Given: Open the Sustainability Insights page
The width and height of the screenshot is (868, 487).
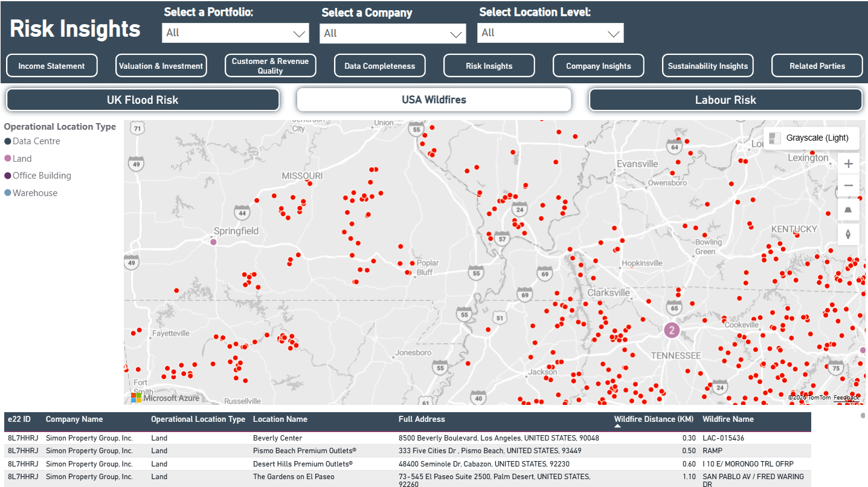Looking at the screenshot, I should click(x=708, y=66).
